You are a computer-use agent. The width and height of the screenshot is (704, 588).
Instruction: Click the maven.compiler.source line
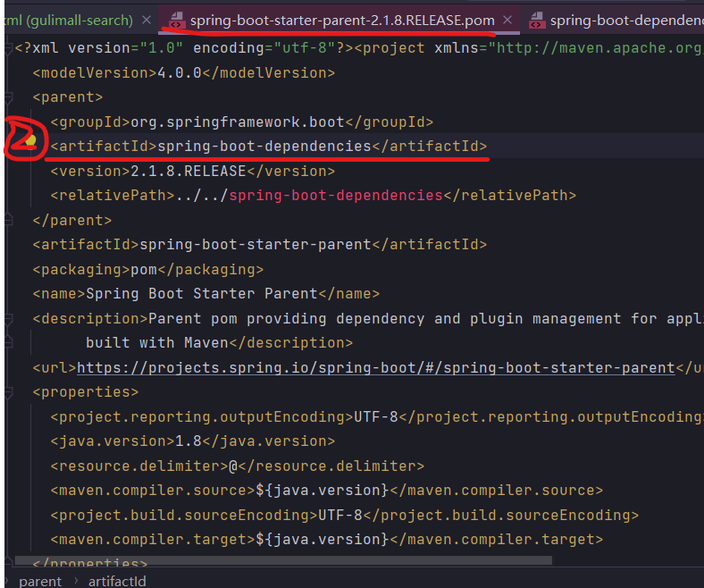327,490
